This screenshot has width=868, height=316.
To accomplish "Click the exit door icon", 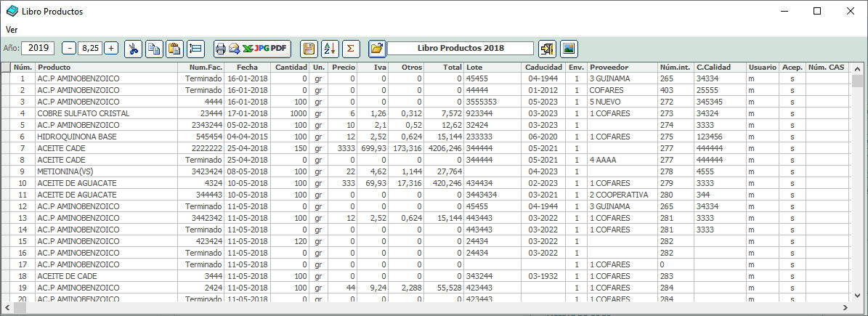I will tap(547, 49).
